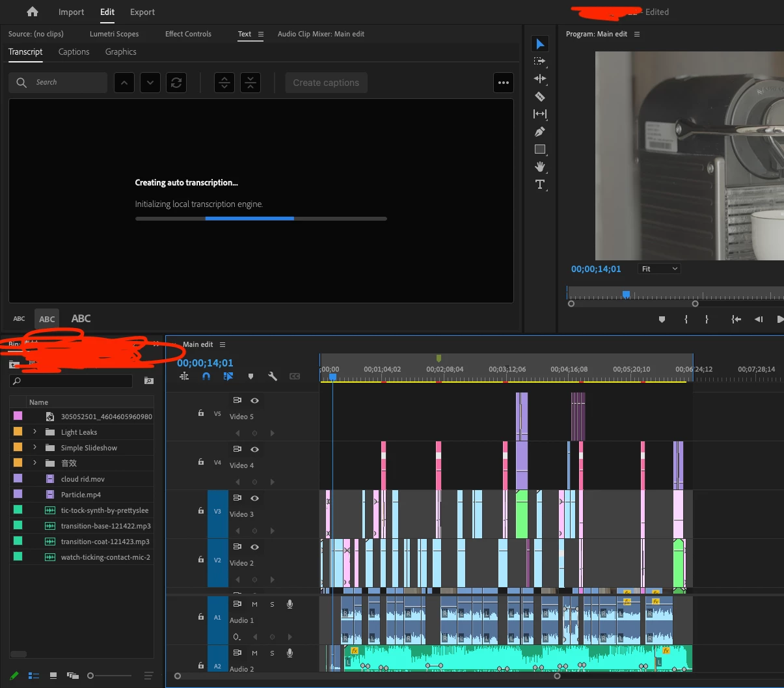Open the Program monitor panel menu
The width and height of the screenshot is (784, 688).
click(637, 34)
